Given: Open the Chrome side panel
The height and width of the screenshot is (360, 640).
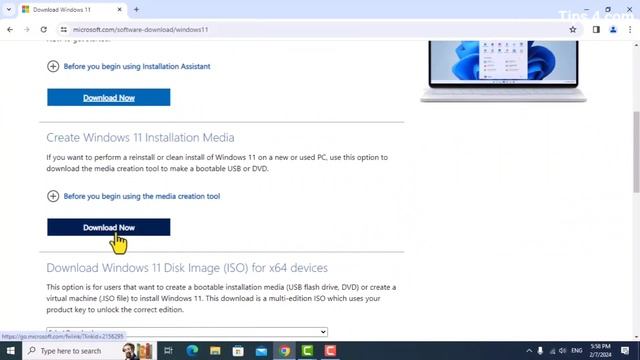Looking at the screenshot, I should [596, 29].
